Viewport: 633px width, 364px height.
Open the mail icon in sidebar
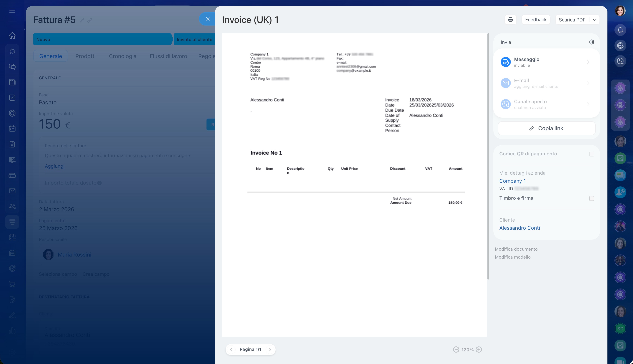point(12,191)
